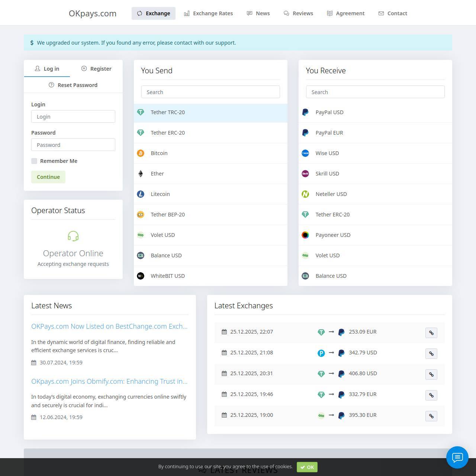Click the operator headset icon

[x=73, y=236]
